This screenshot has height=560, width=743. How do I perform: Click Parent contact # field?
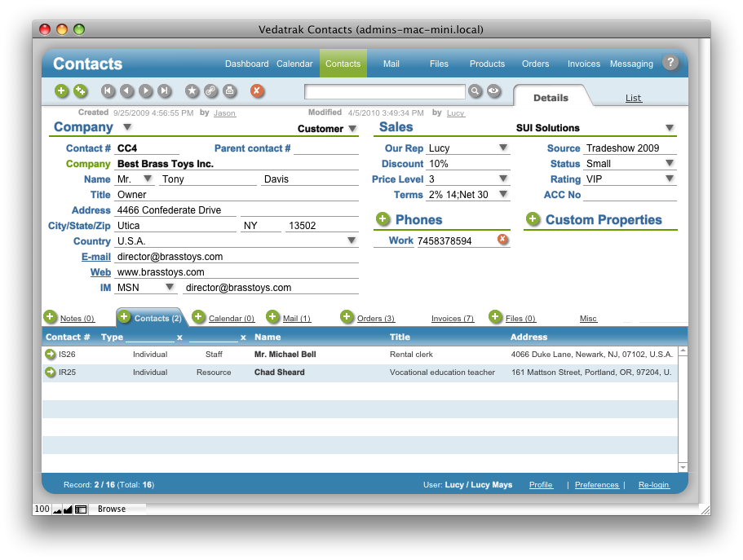pyautogui.click(x=326, y=148)
